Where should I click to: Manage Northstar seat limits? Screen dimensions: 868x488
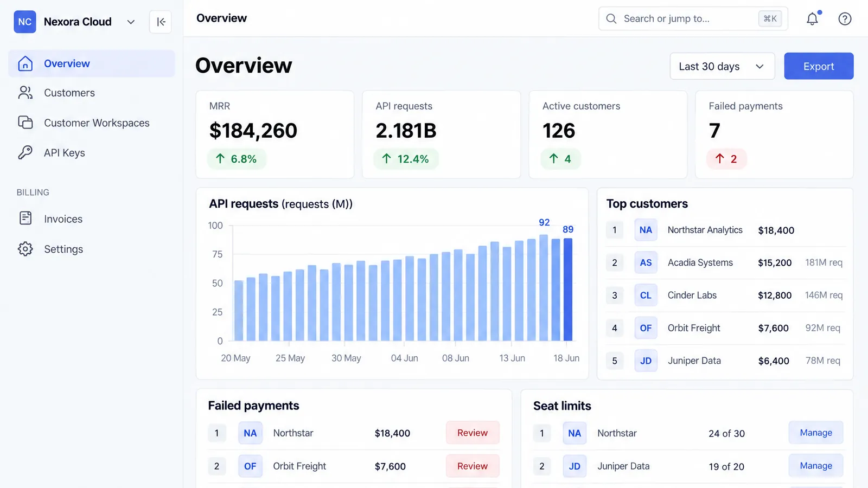point(816,433)
